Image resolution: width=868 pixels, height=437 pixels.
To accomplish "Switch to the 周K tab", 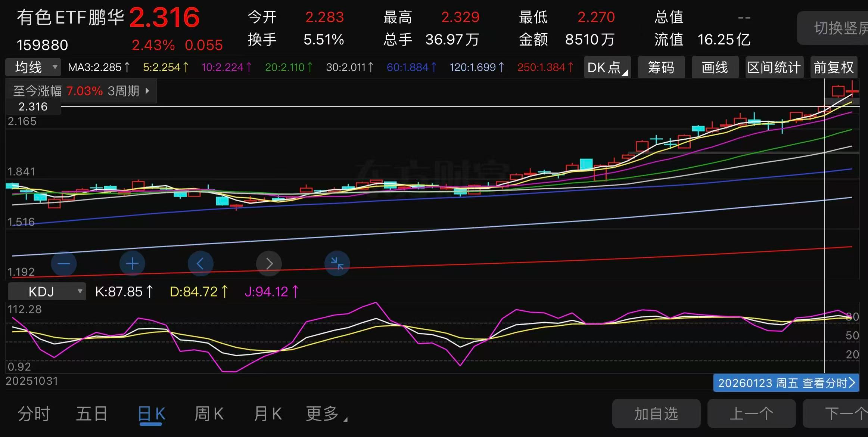I will pyautogui.click(x=209, y=414).
